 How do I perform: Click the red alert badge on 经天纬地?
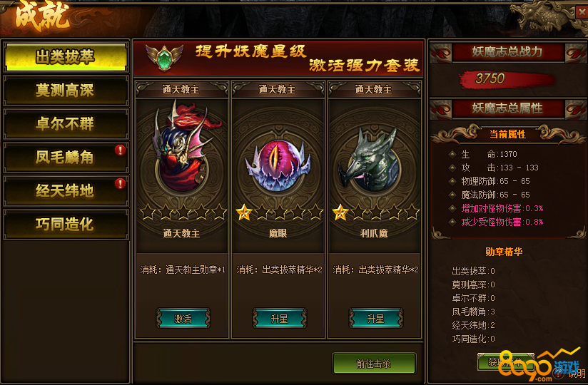coord(120,184)
